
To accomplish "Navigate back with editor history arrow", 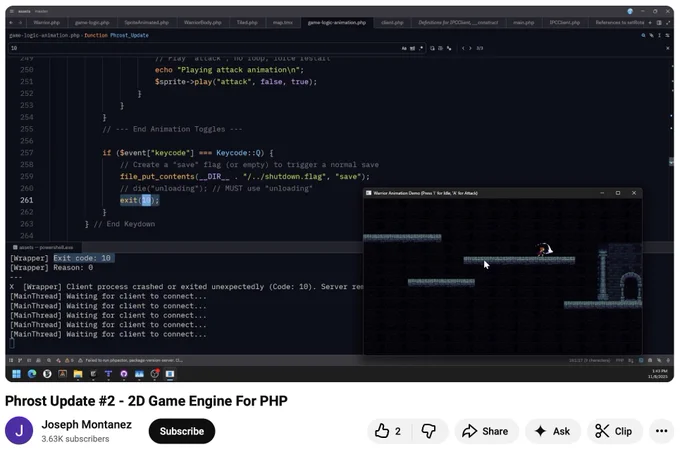I will click(x=11, y=23).
